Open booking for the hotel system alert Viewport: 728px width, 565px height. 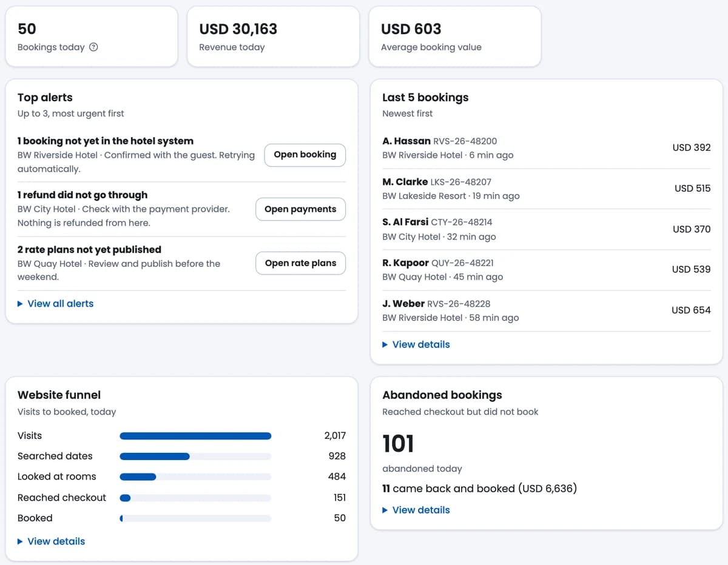305,155
